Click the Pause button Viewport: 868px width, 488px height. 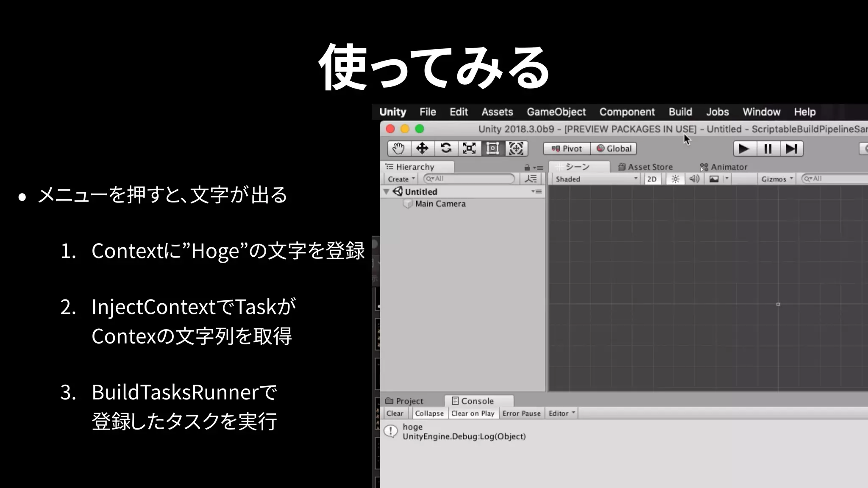pos(768,149)
